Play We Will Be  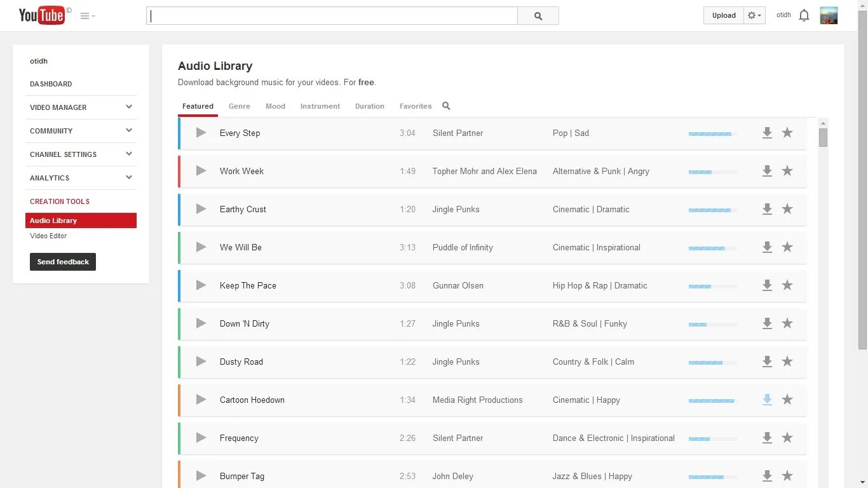(201, 247)
